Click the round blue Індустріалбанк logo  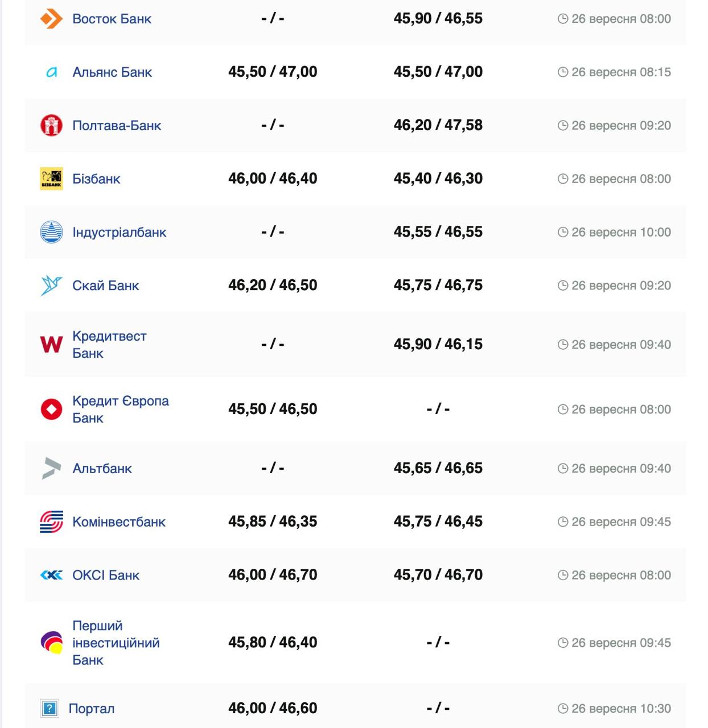51,232
